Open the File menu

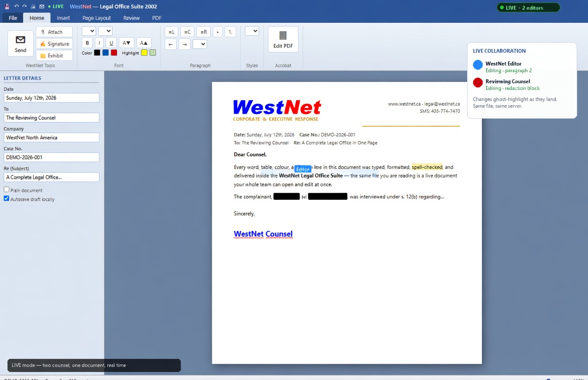[13, 18]
